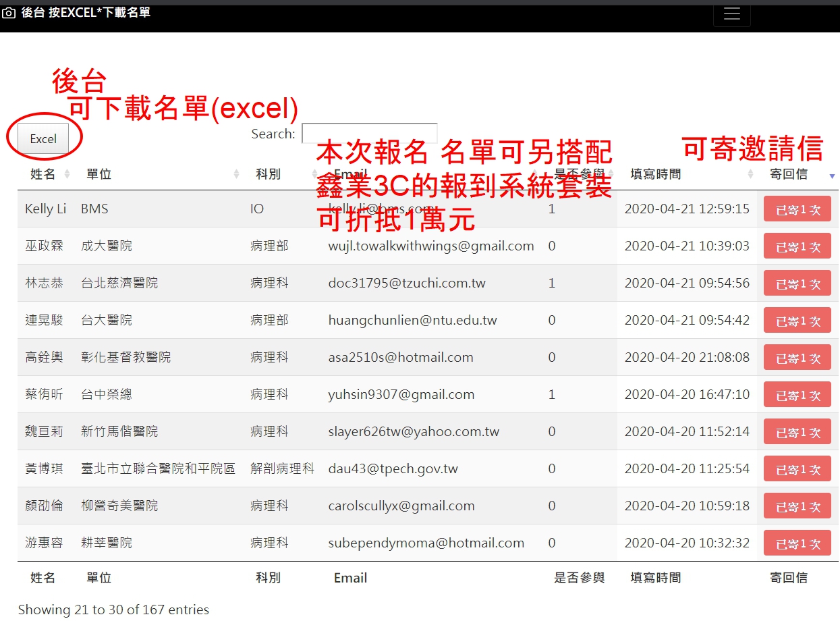Click the email doc31795@tzuchi.com.tw
This screenshot has height=621, width=840.
coord(407,283)
